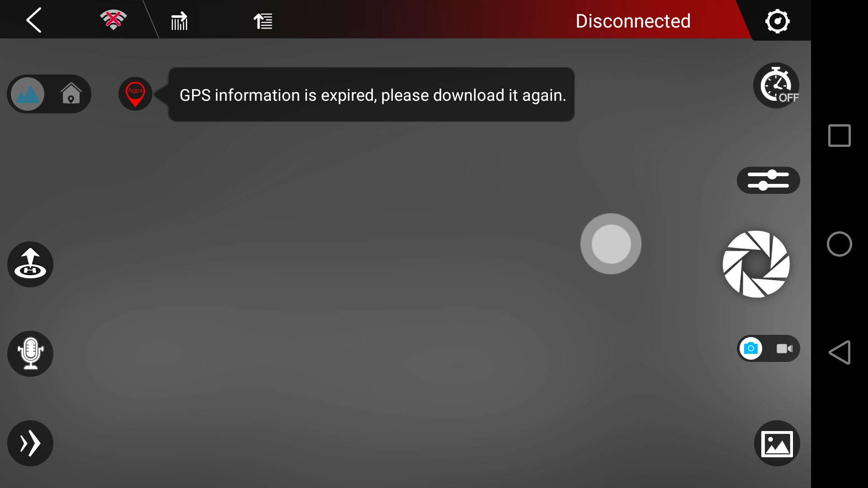Open the list with up-arrow icon
Image resolution: width=868 pixels, height=488 pixels.
pyautogui.click(x=263, y=21)
